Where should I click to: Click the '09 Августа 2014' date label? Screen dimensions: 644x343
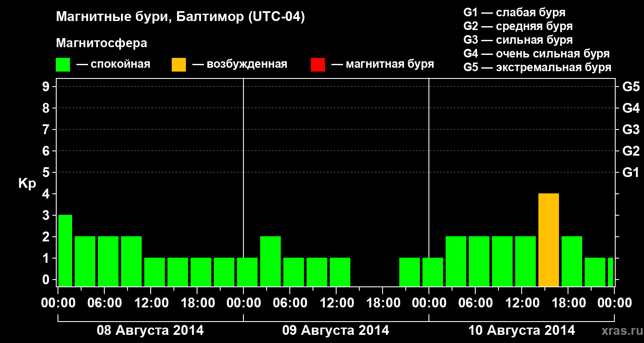(336, 331)
